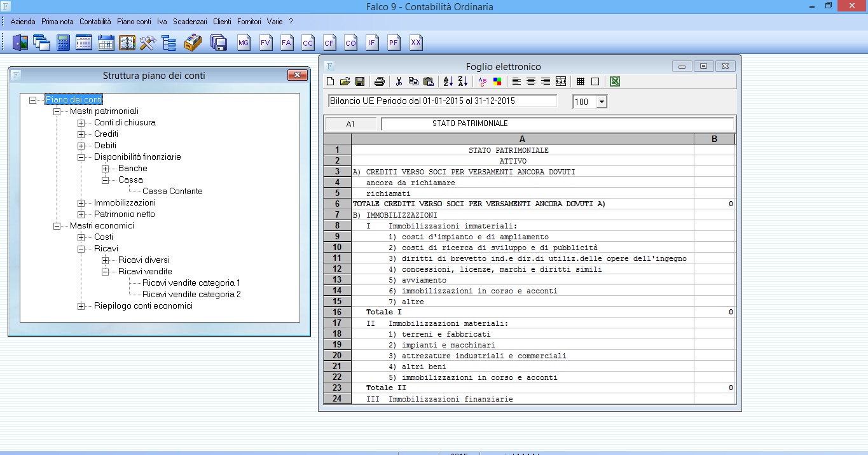Image resolution: width=868 pixels, height=455 pixels.
Task: Select row 16 header Totale I
Action: (337, 312)
